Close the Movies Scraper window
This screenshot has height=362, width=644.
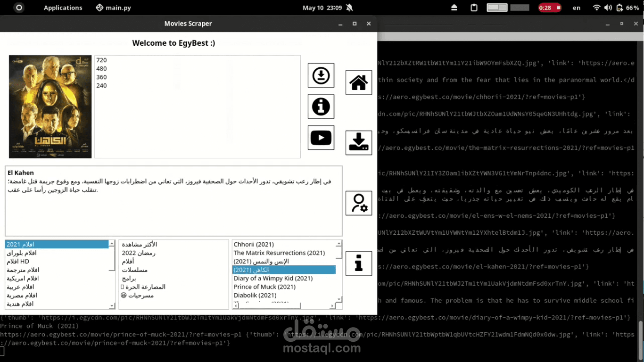(x=369, y=24)
